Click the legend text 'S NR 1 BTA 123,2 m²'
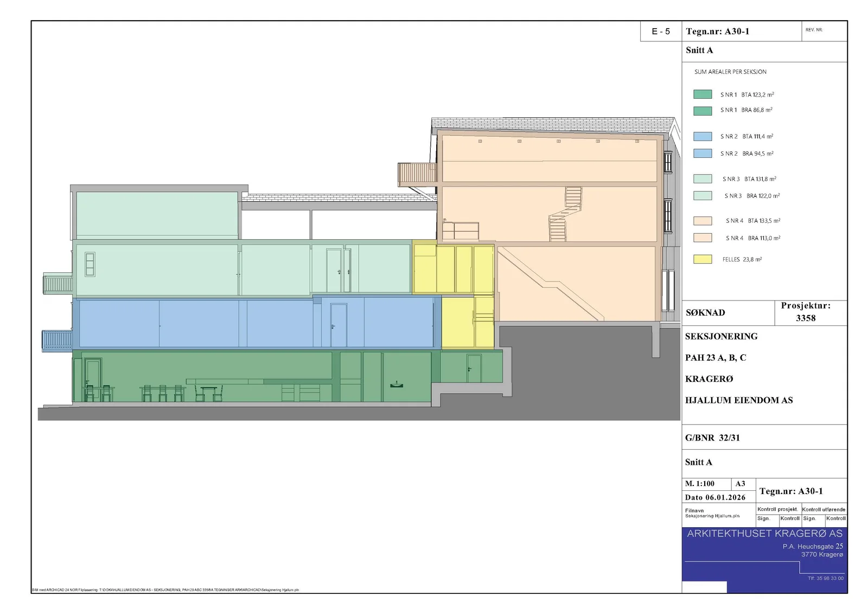 (747, 94)
